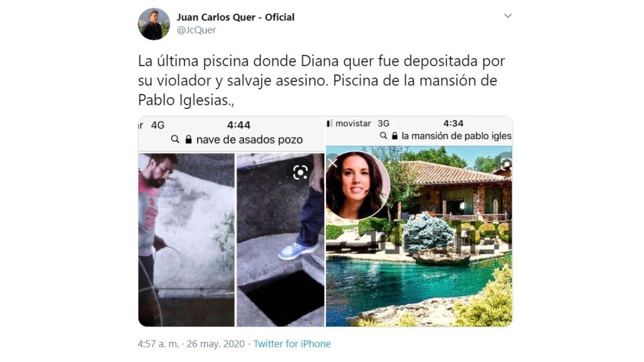Click the padlock icon beside 'nave de asados pozo'
The height and width of the screenshot is (362, 644).
[188, 139]
